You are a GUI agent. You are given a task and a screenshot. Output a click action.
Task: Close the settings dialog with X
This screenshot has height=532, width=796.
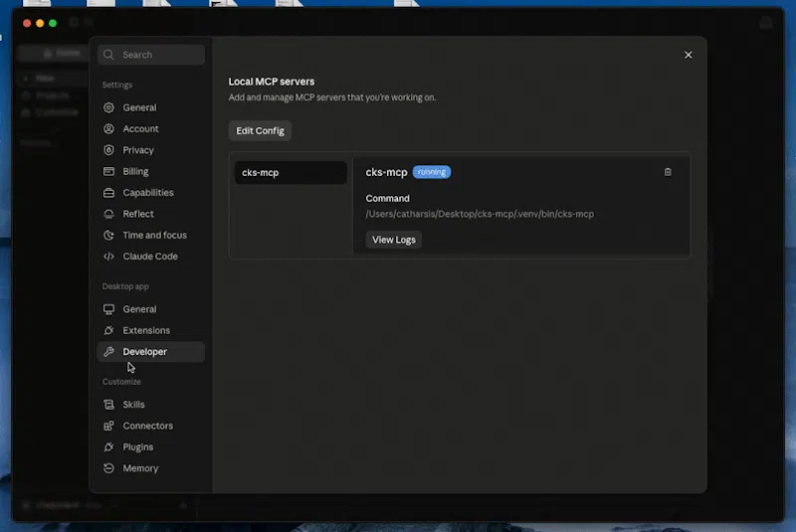[688, 55]
